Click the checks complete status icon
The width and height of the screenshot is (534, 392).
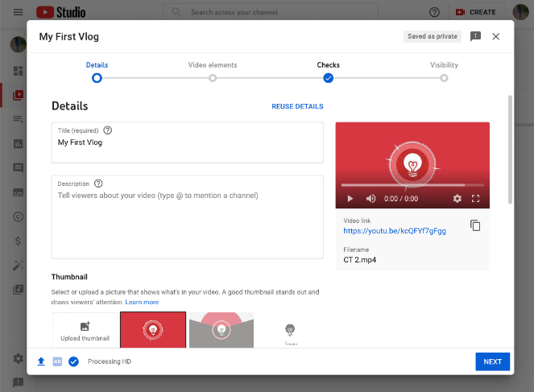point(73,361)
